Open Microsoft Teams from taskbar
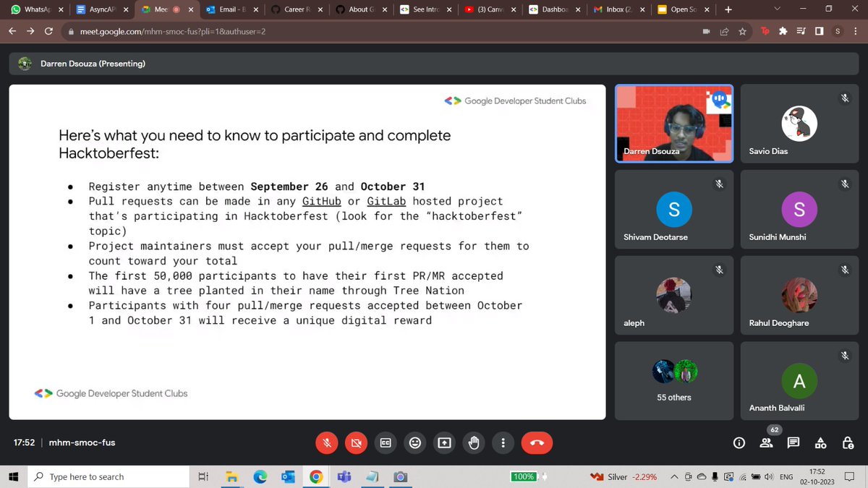 point(344,476)
